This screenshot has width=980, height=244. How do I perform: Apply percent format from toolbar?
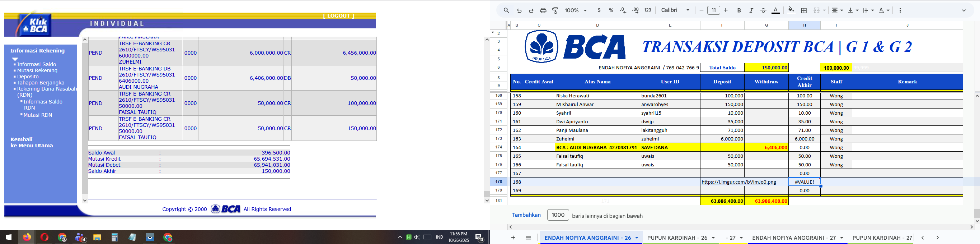point(611,10)
